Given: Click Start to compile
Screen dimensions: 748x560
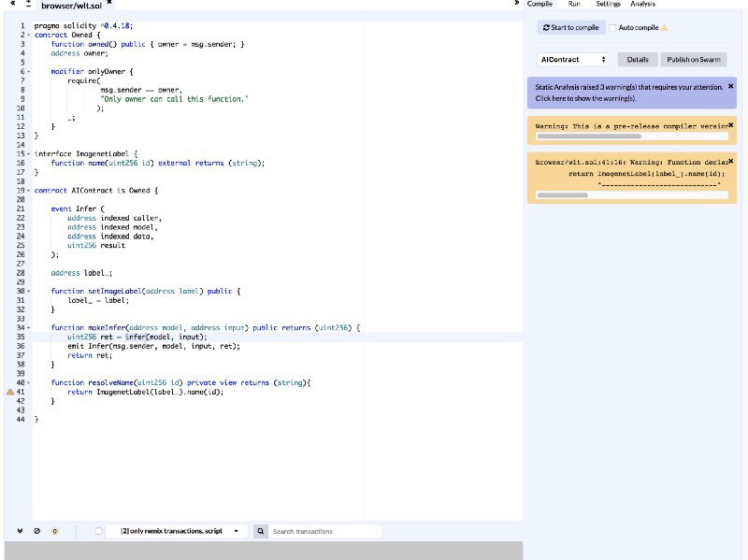Looking at the screenshot, I should tap(571, 28).
